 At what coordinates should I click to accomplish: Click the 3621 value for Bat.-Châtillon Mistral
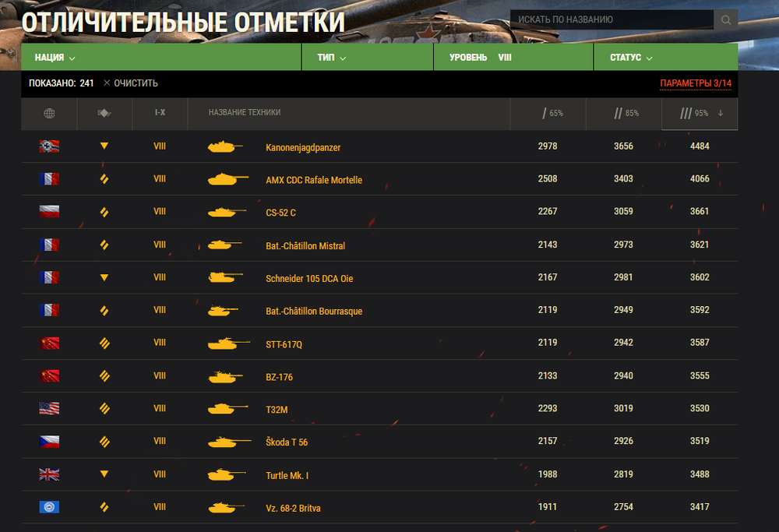click(700, 245)
